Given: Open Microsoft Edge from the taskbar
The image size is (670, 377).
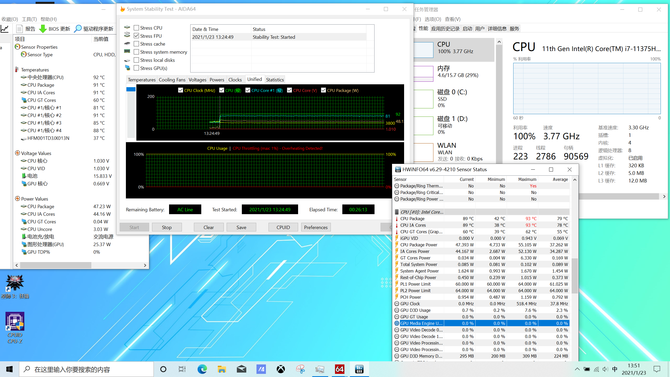Looking at the screenshot, I should click(202, 369).
